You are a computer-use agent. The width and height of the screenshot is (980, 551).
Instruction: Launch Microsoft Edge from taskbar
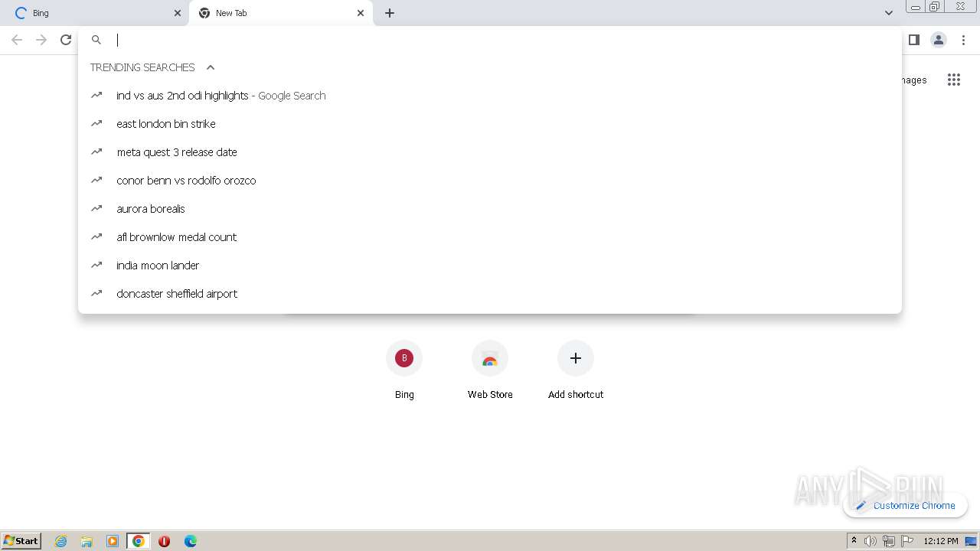click(191, 541)
